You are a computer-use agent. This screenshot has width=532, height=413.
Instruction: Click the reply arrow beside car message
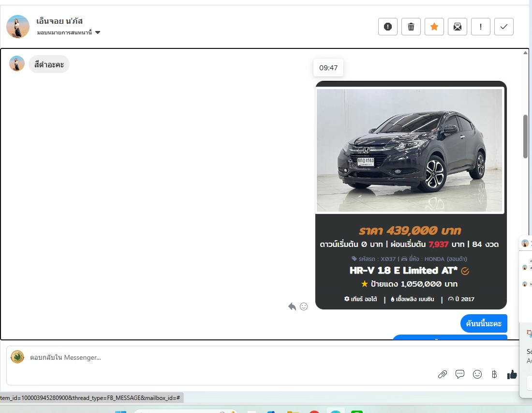292,306
